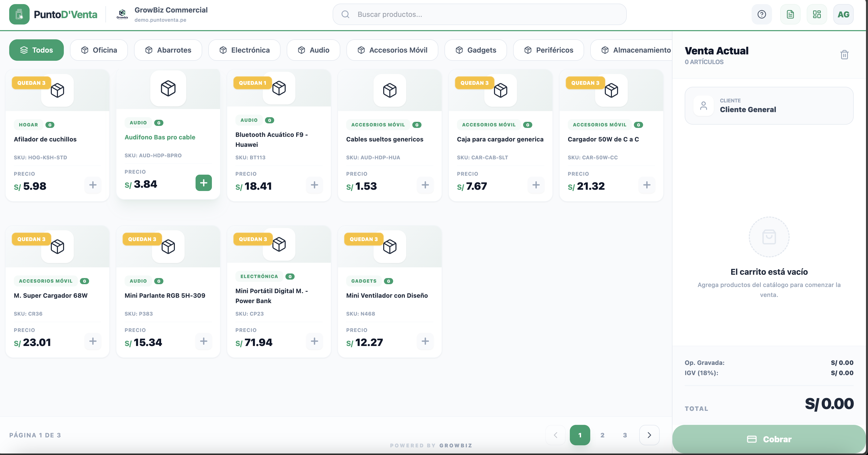Filter by Gadgets category
868x455 pixels.
[475, 50]
